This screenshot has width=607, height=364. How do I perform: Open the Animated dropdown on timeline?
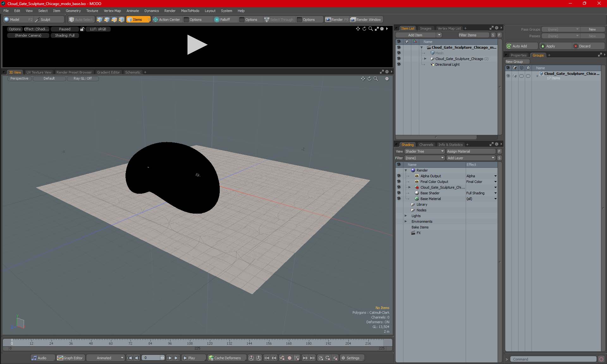click(x=105, y=358)
